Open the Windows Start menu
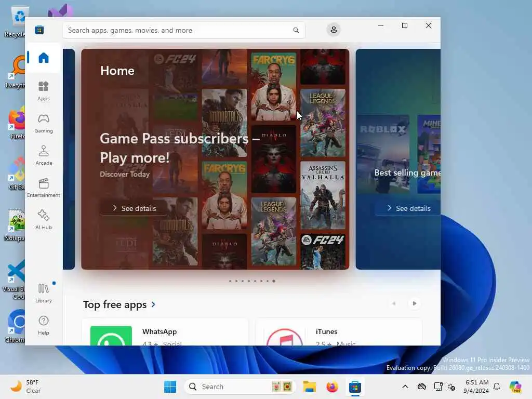Viewport: 532px width, 399px height. tap(170, 387)
